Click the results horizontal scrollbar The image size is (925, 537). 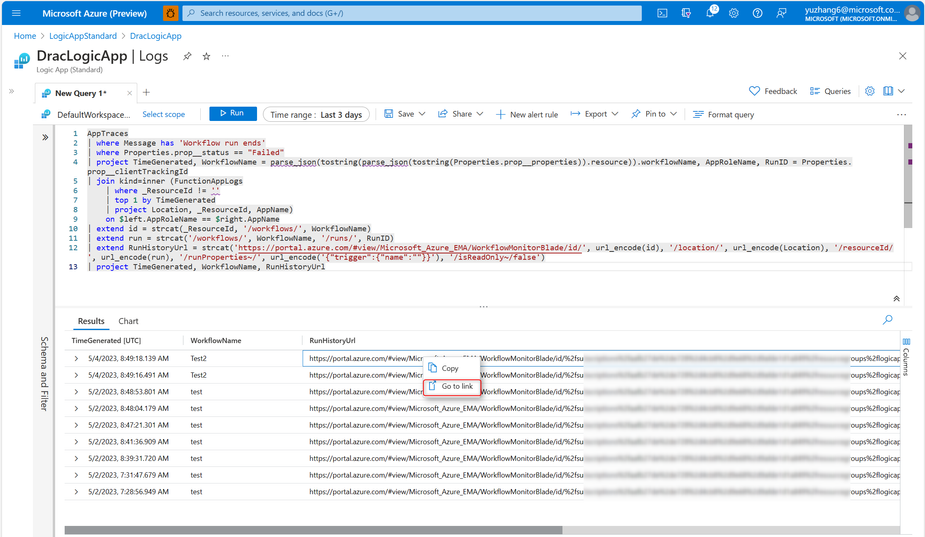(x=313, y=530)
